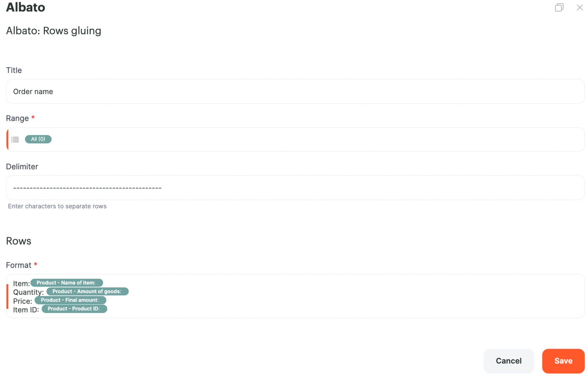Click the Item: text in Format

(21, 283)
